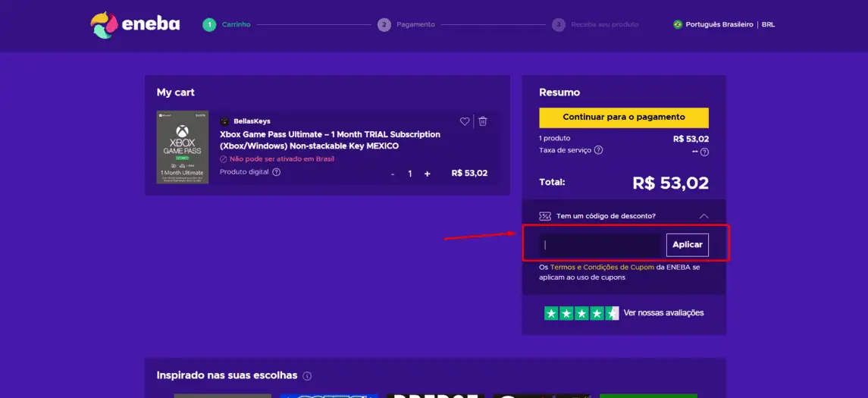The width and height of the screenshot is (868, 398).
Task: Click the Aplicar coupon button
Action: [688, 245]
